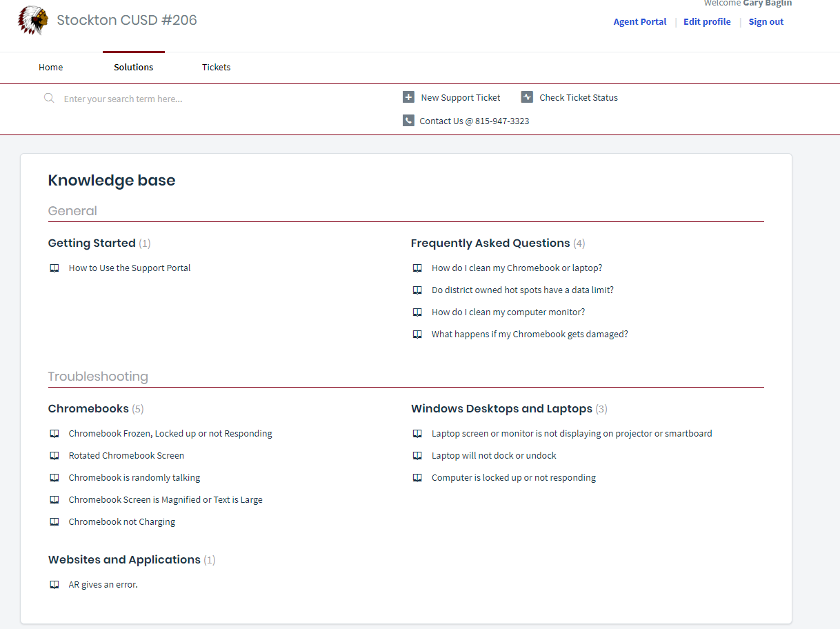Open Chromebook is randomly talking article
This screenshot has height=629, width=840.
(134, 477)
